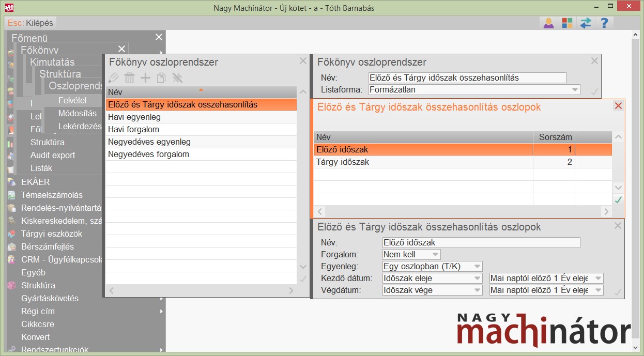
Task: Select the 'Havi egyenleg' row
Action: click(202, 117)
